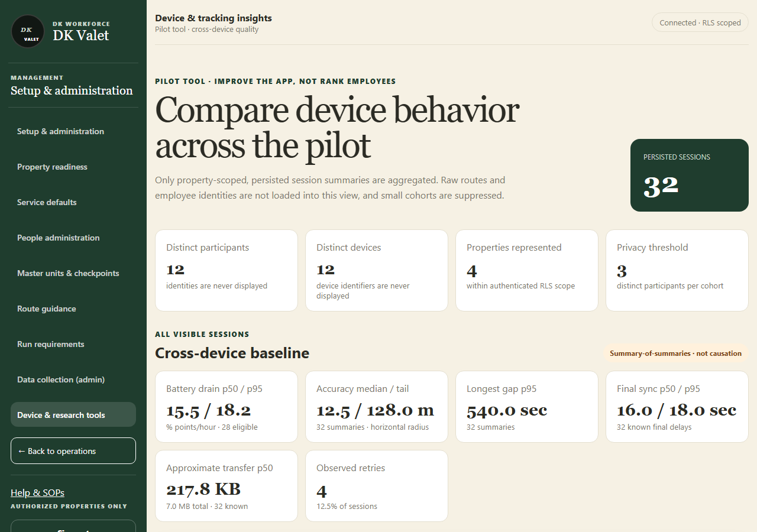Open Service defaults in sidebar
The width and height of the screenshot is (757, 532).
pos(73,202)
